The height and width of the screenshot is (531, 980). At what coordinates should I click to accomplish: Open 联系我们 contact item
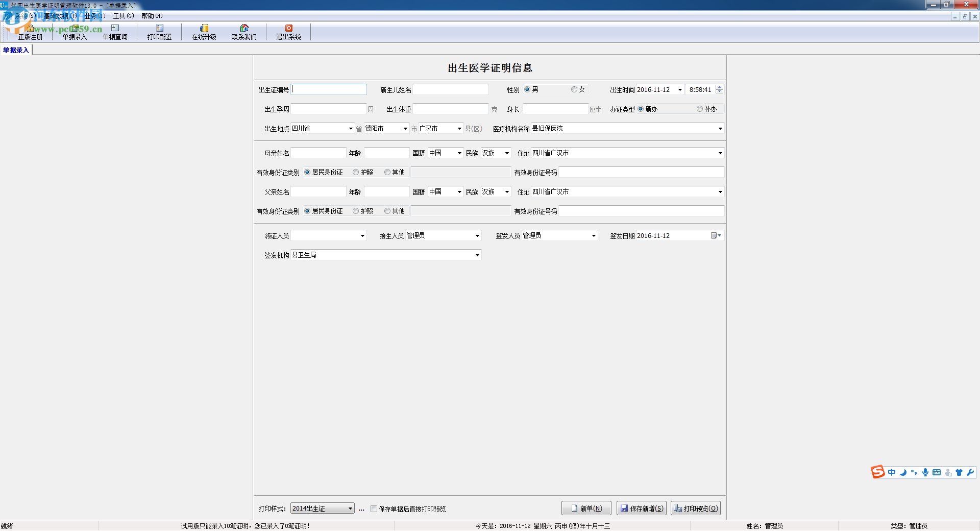tap(244, 32)
